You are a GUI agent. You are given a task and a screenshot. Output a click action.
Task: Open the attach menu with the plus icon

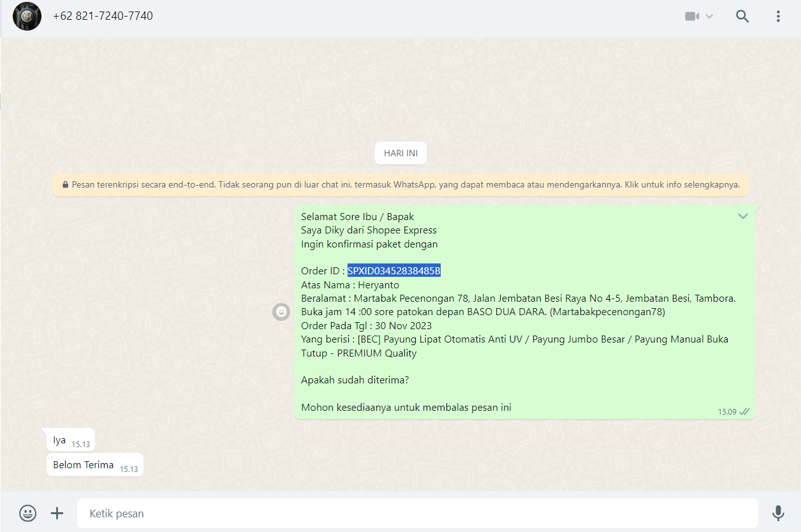coord(57,513)
